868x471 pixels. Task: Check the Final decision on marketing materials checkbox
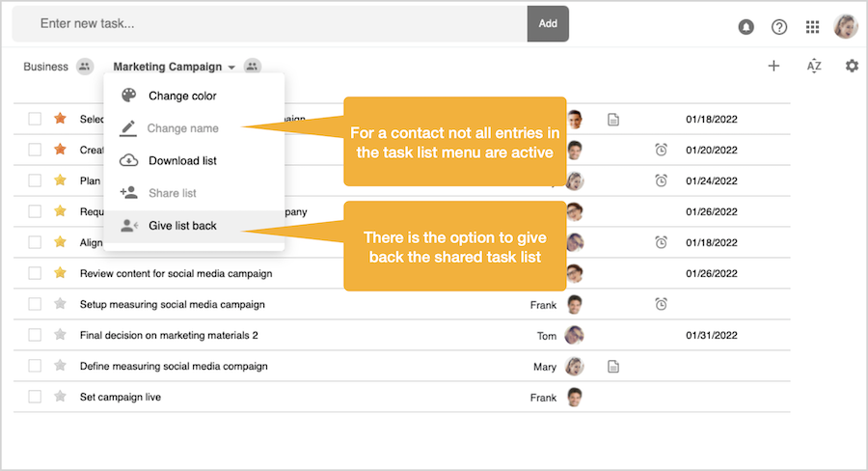pos(35,335)
